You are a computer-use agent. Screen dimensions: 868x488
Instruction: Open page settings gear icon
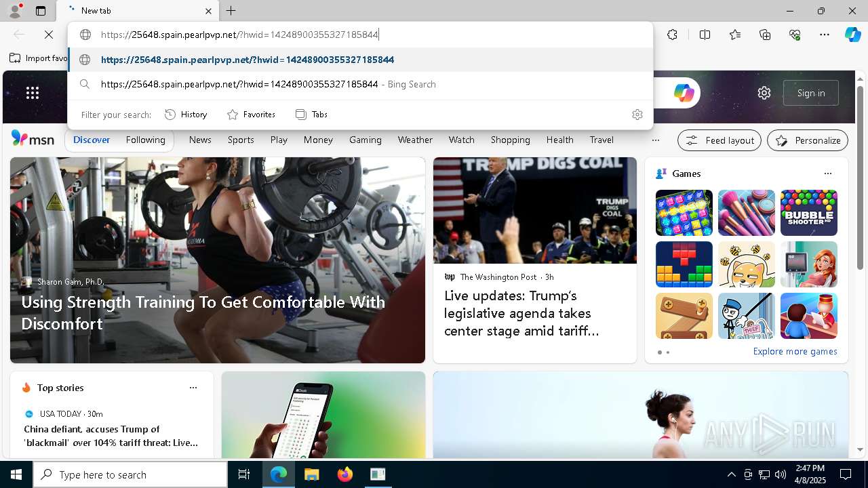pyautogui.click(x=764, y=93)
